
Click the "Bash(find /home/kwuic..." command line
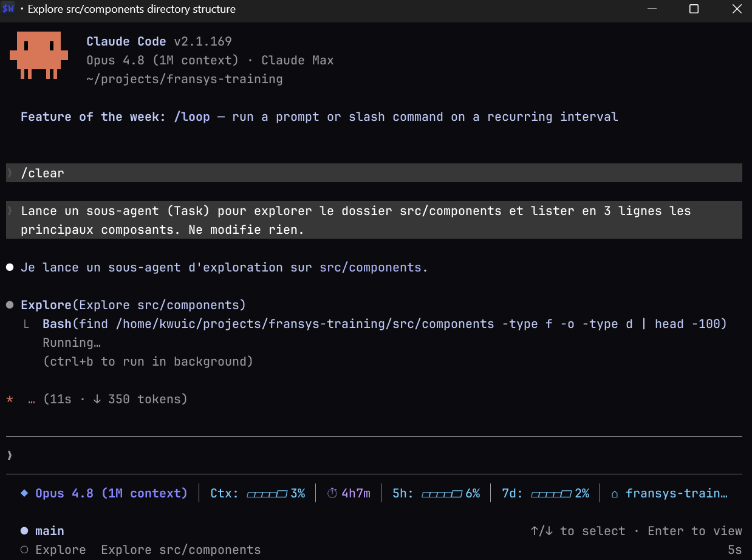(x=385, y=324)
